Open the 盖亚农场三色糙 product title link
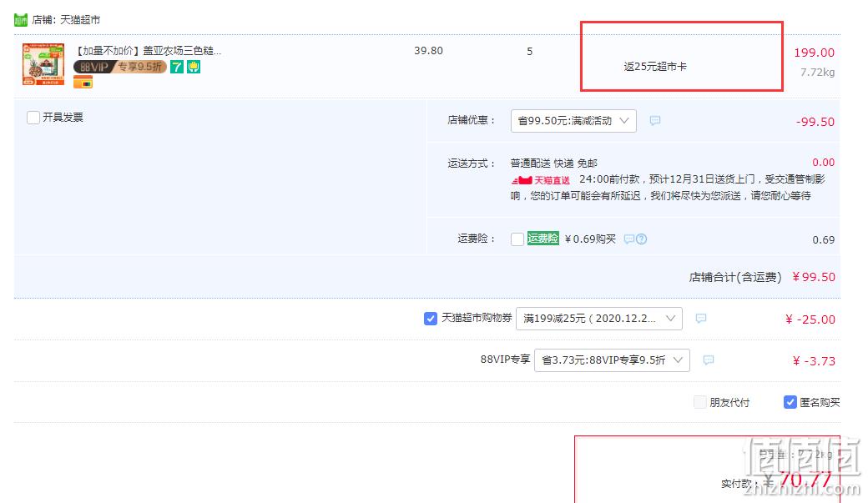This screenshot has width=868, height=503. [149, 50]
